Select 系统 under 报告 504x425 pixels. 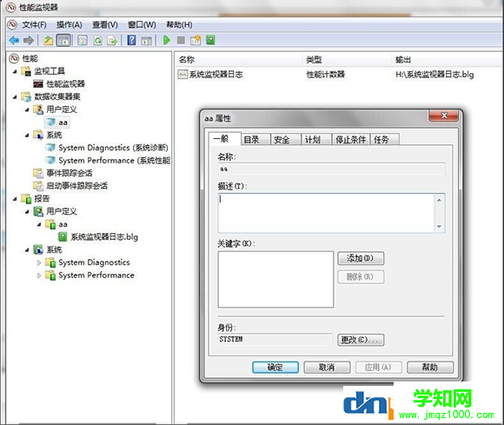point(54,249)
